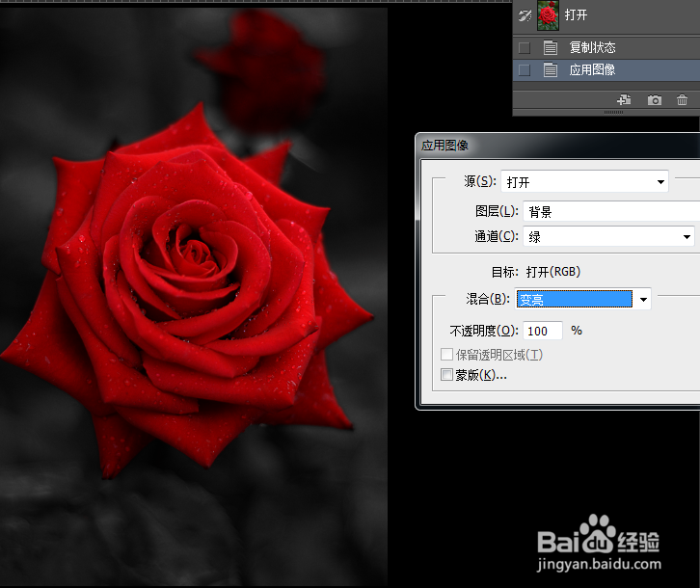Click history brush source icon beside 打开 snapshot
Viewport: 700px width, 588px height.
525,15
